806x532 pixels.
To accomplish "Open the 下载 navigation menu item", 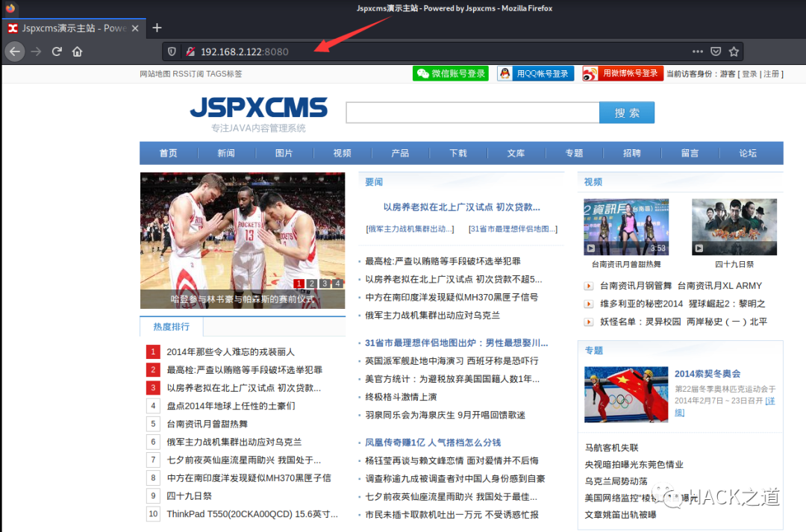I will pyautogui.click(x=458, y=153).
